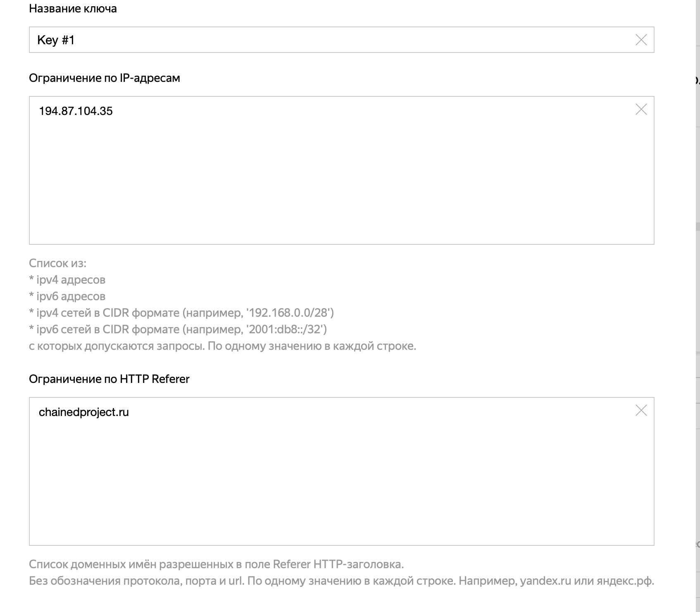Click the yandex.ru example hint line
This screenshot has width=700, height=612.
[x=545, y=581]
